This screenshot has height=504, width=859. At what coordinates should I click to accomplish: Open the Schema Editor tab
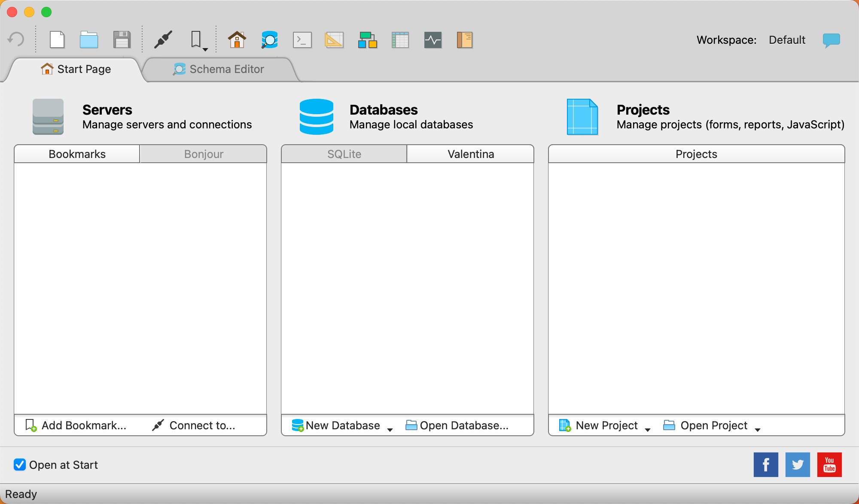point(217,69)
